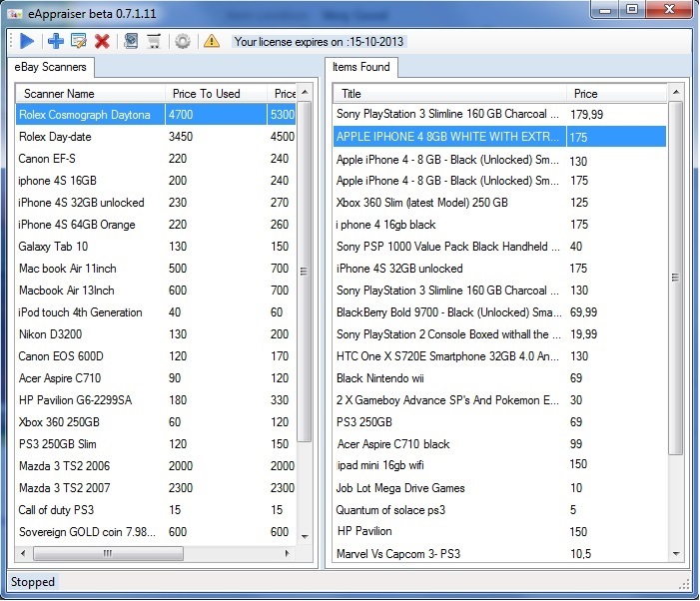Viewport: 700px width, 601px height.
Task: Select ipad mini 16gb wifi item
Action: coord(500,465)
